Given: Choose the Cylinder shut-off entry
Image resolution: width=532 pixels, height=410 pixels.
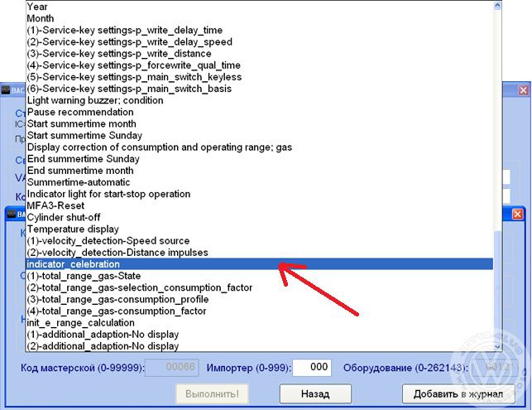Looking at the screenshot, I should click(x=62, y=217).
